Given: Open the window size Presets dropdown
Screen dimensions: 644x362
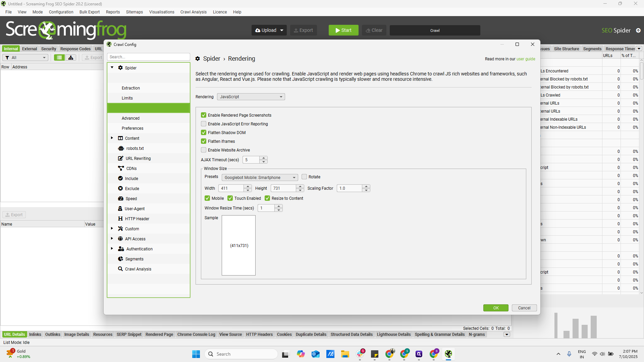Looking at the screenshot, I should click(260, 177).
